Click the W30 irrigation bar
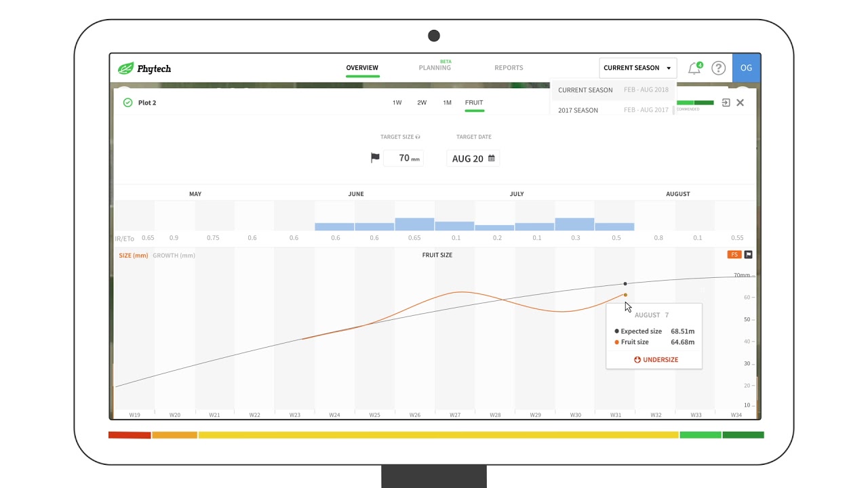The height and width of the screenshot is (488, 868). (574, 224)
